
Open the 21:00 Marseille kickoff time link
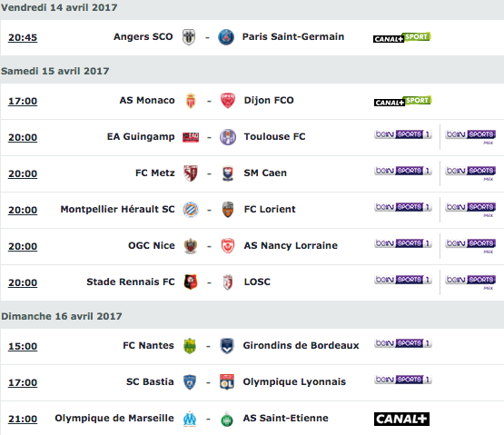coord(23,420)
